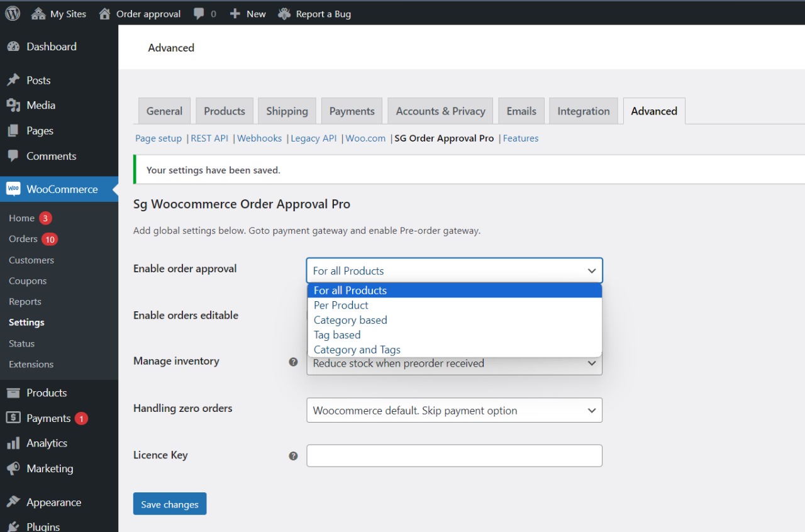Open the WooCommerce sidebar icon
Viewport: 805px width, 532px height.
(x=13, y=189)
